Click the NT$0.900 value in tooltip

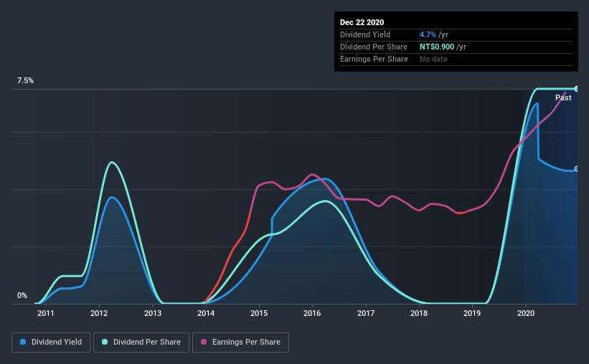click(437, 47)
